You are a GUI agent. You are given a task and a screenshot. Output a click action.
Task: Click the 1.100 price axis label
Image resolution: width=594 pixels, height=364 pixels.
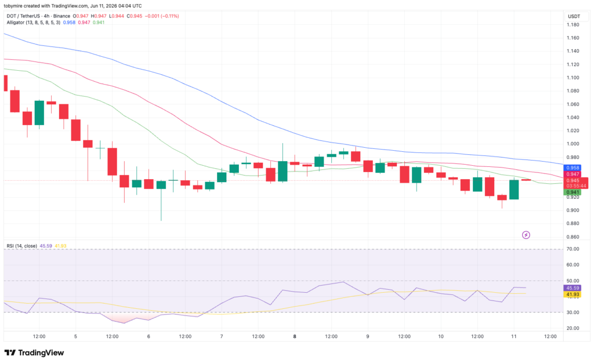click(x=573, y=78)
